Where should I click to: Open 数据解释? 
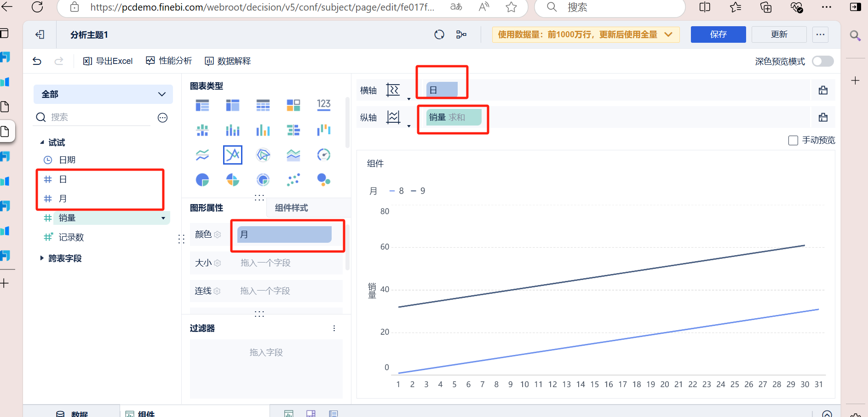228,61
